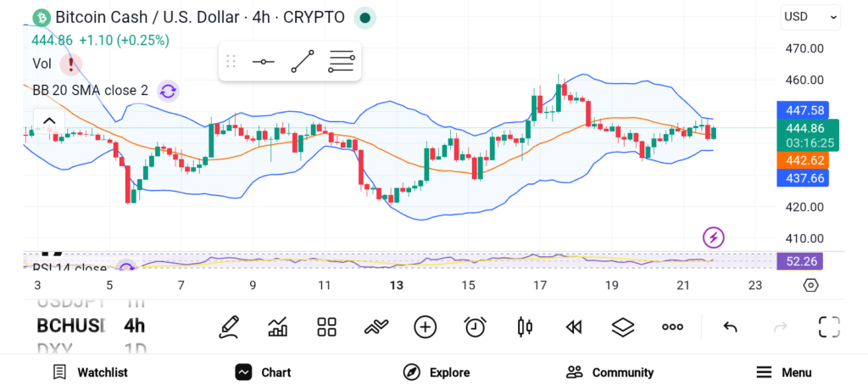Screen dimensions: 868x391
Task: Open the indicators chart icon
Action: coord(277,327)
